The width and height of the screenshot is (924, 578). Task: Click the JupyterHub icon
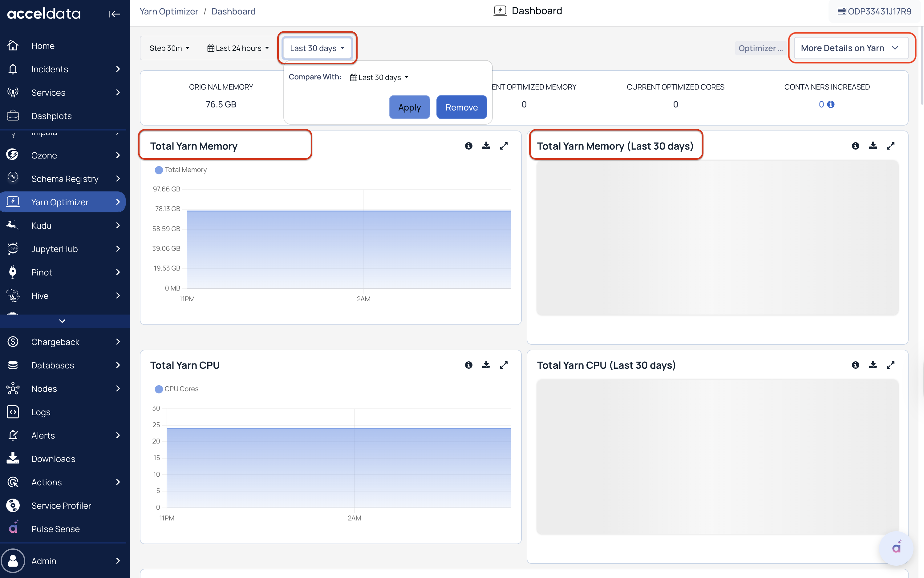point(13,249)
